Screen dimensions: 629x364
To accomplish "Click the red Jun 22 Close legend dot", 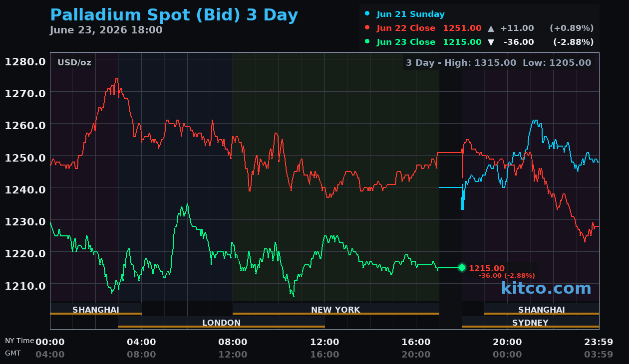I will coord(367,27).
